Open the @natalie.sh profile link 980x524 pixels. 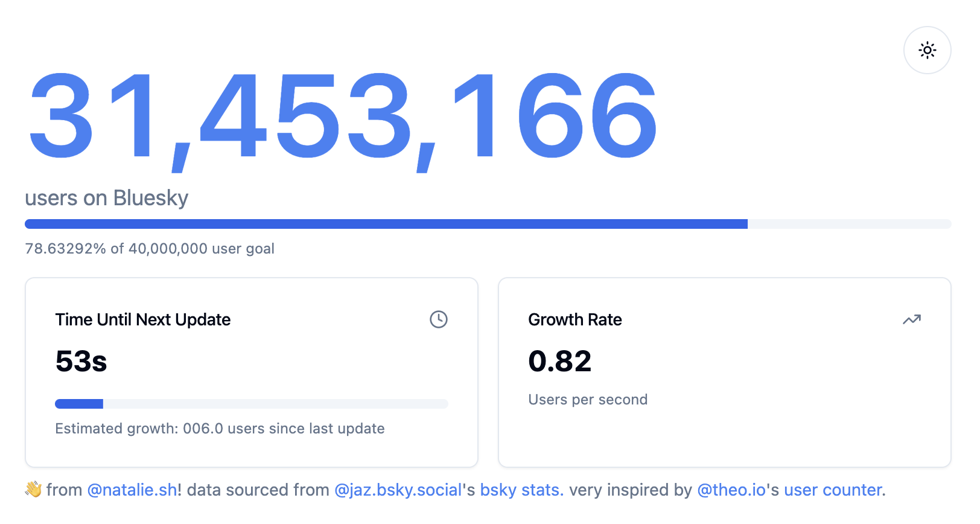point(132,490)
